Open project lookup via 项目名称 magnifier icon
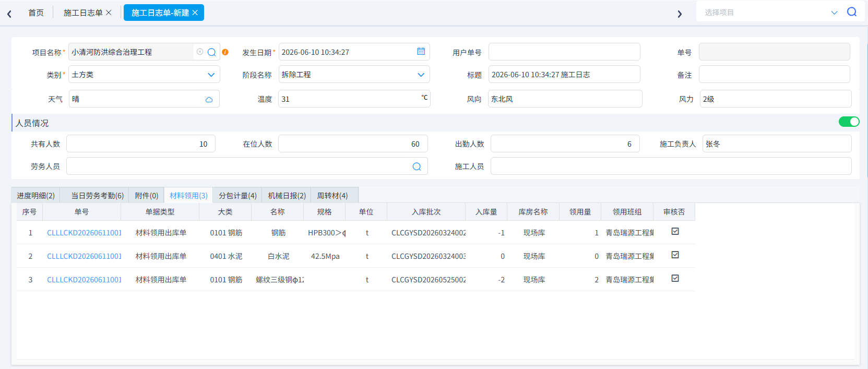Screen dimensions: 868x369 pyautogui.click(x=211, y=52)
